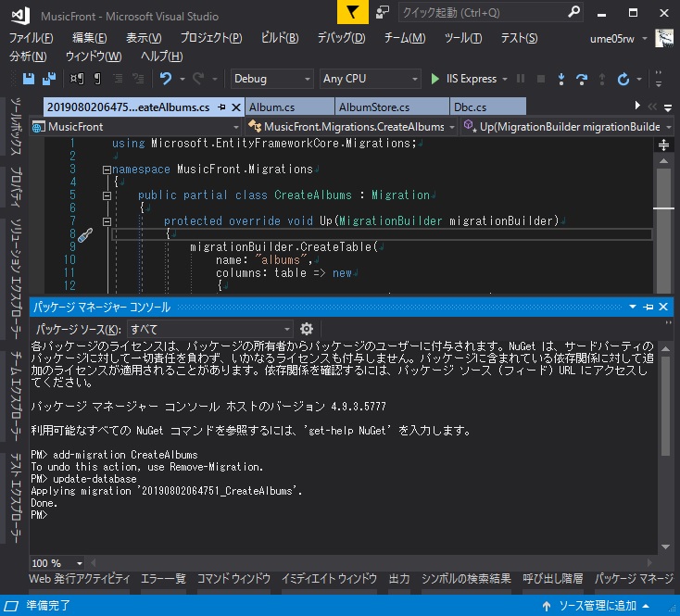Click the notification flag icon
This screenshot has width=680, height=616.
(353, 12)
